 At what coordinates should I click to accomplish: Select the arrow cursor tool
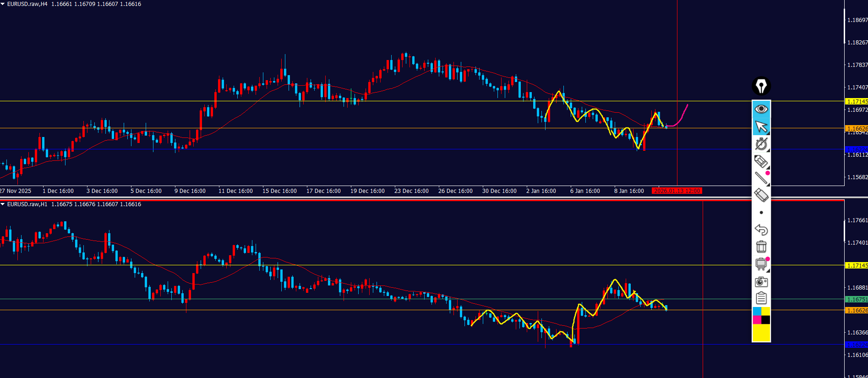(761, 126)
